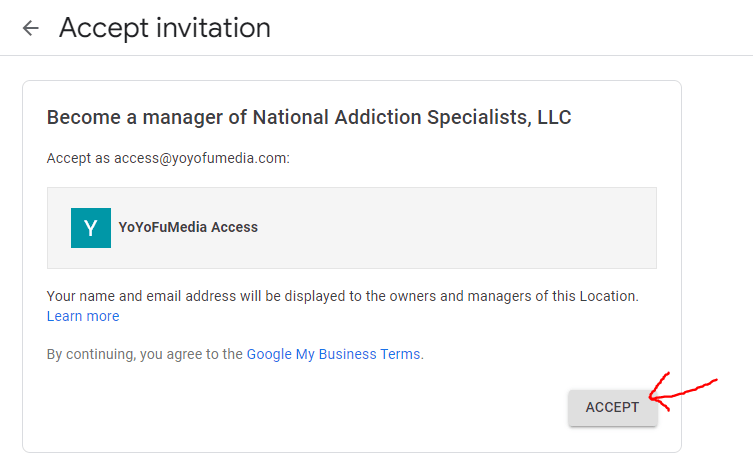Click the 'Accept as' label text
Image resolution: width=753 pixels, height=471 pixels.
point(78,158)
